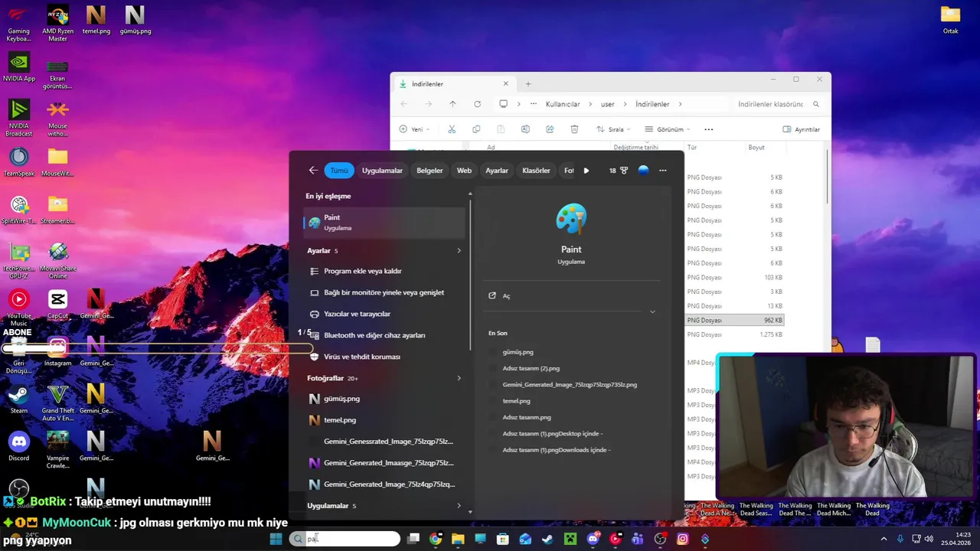Switch to Web search filter

(x=465, y=171)
